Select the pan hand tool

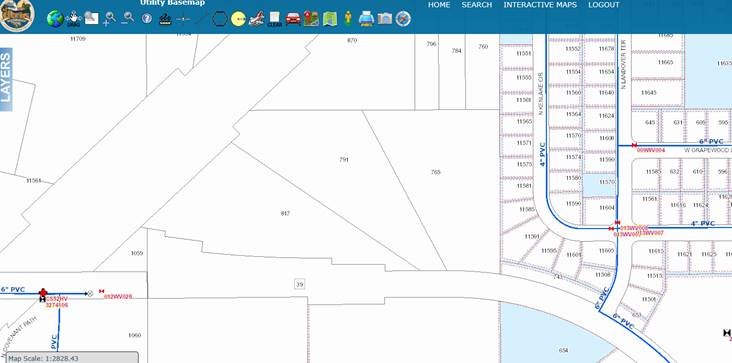click(x=73, y=19)
